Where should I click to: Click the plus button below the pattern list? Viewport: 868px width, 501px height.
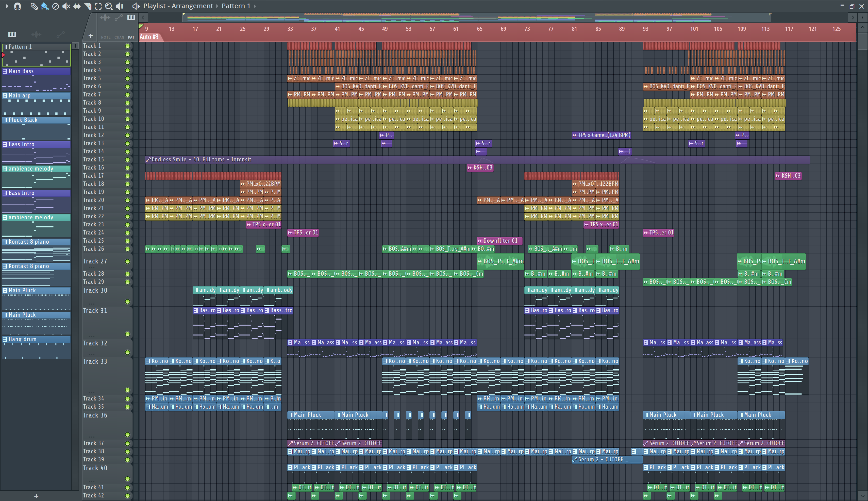(36, 496)
